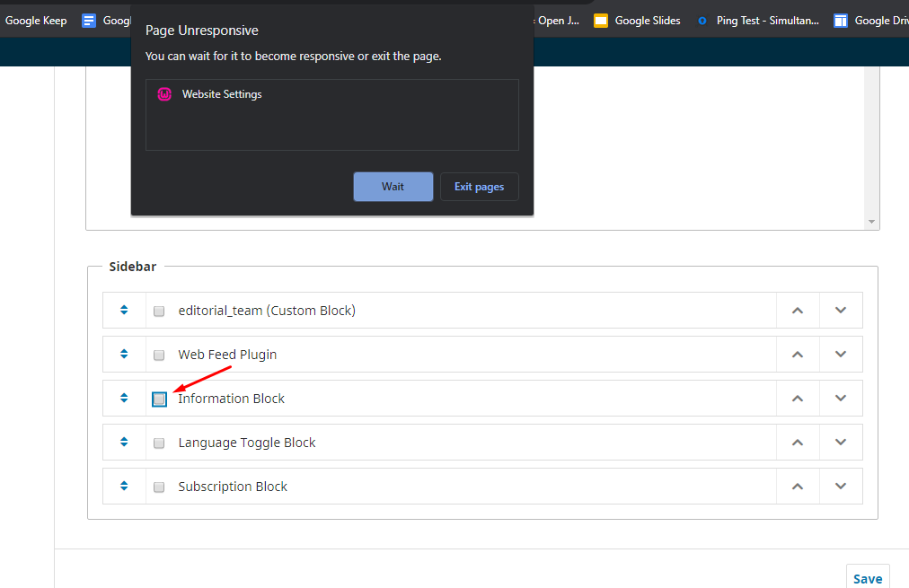Move Subscription Block down
The width and height of the screenshot is (909, 588).
[x=841, y=486]
